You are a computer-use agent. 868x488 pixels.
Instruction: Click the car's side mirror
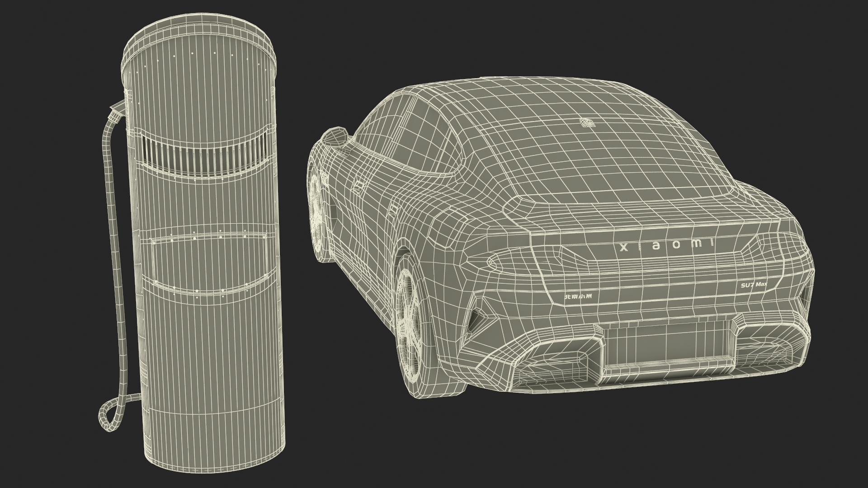pos(334,136)
